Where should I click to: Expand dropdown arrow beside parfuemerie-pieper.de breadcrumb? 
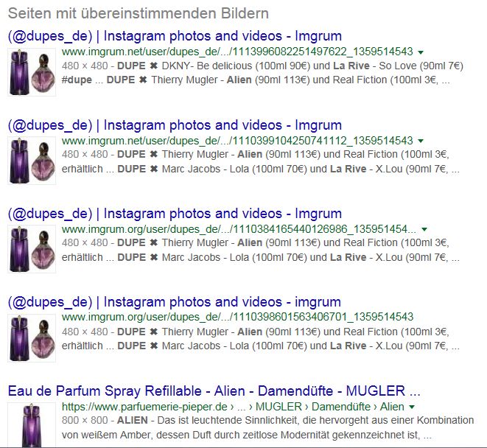[412, 407]
